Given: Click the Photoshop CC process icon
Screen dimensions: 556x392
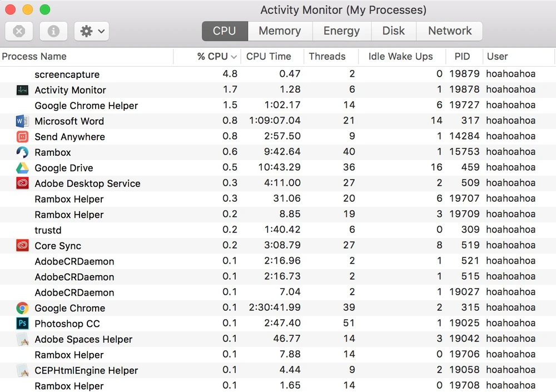Looking at the screenshot, I should click(22, 323).
